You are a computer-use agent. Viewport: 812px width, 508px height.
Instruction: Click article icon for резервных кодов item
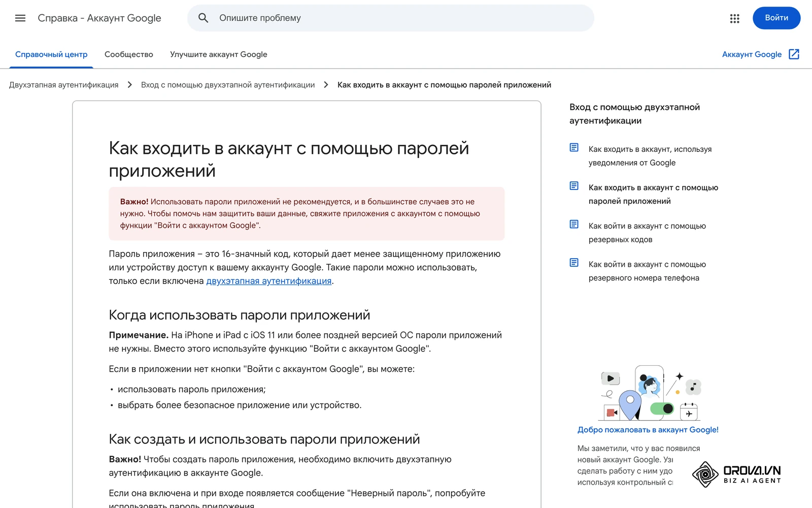(574, 224)
